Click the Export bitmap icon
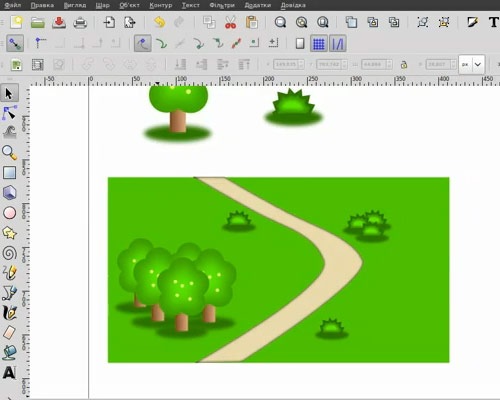 [130, 22]
